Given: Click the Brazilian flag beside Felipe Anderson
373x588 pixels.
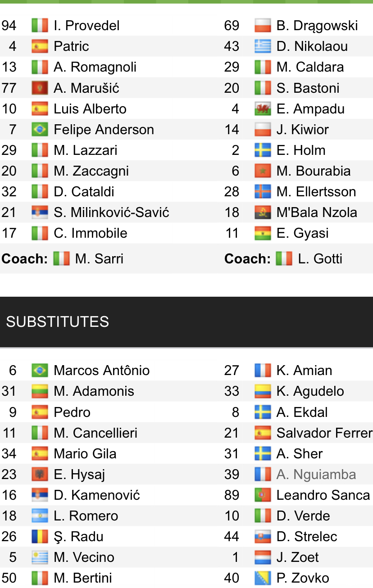Looking at the screenshot, I should [x=40, y=130].
